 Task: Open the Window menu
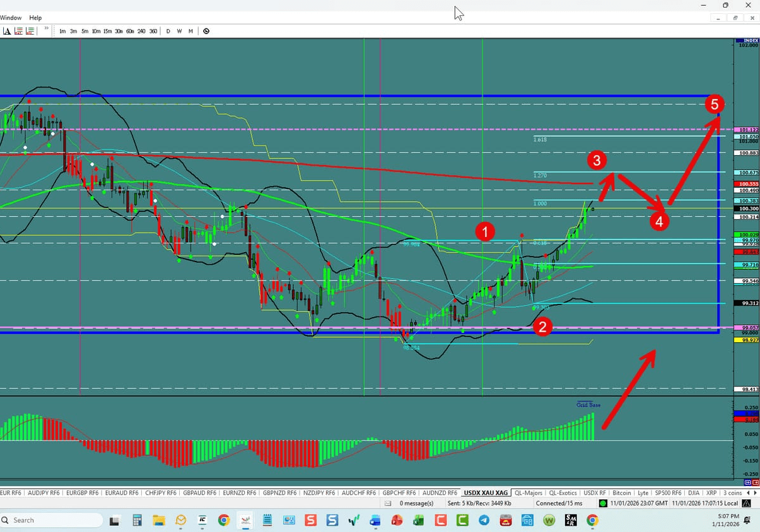tap(11, 17)
